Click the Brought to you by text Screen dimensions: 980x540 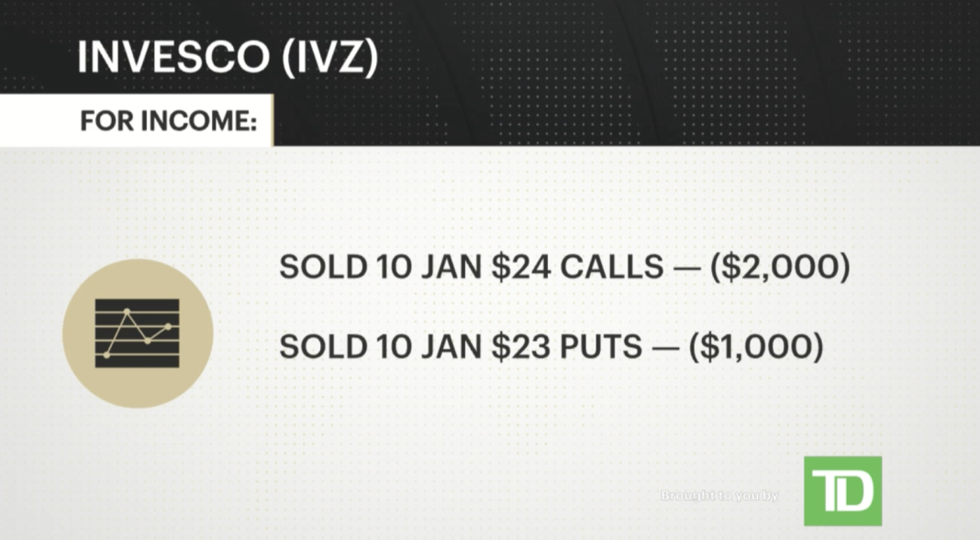click(719, 496)
